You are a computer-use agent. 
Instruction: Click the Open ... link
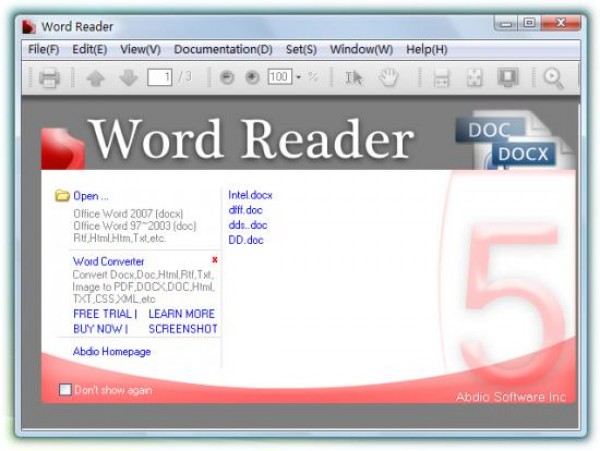coord(91,196)
